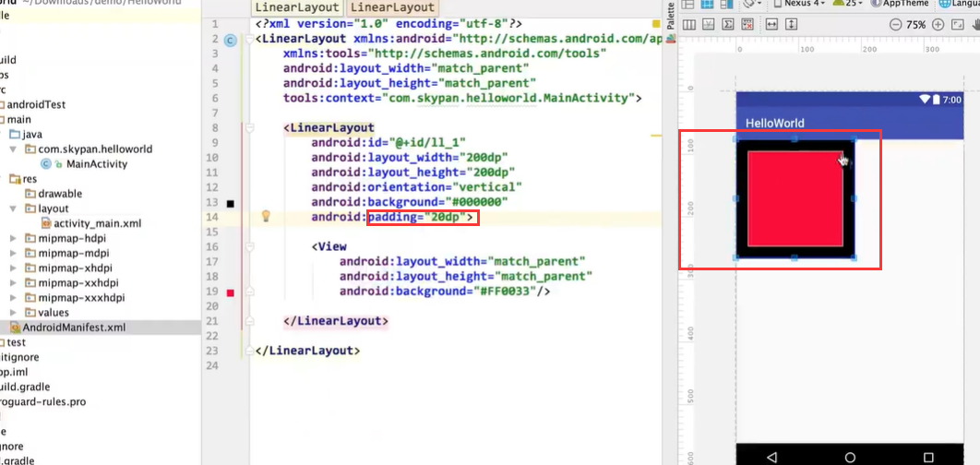Open red color swatch in line 19 gutter
The width and height of the screenshot is (980, 465).
pyautogui.click(x=231, y=293)
